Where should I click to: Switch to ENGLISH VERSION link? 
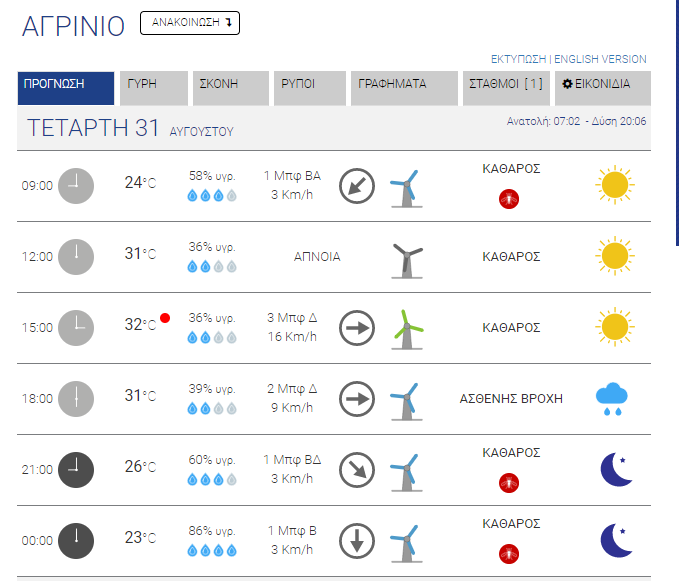tap(600, 59)
